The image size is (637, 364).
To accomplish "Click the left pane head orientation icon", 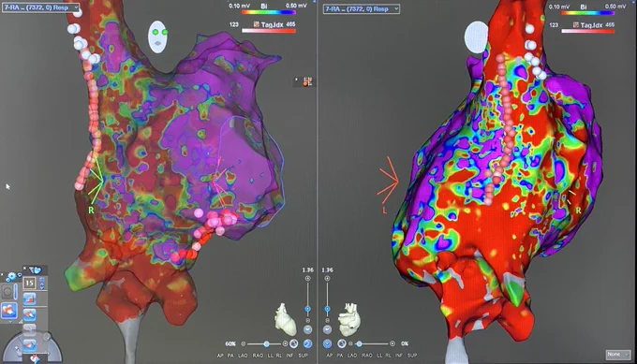I will pyautogui.click(x=158, y=36).
